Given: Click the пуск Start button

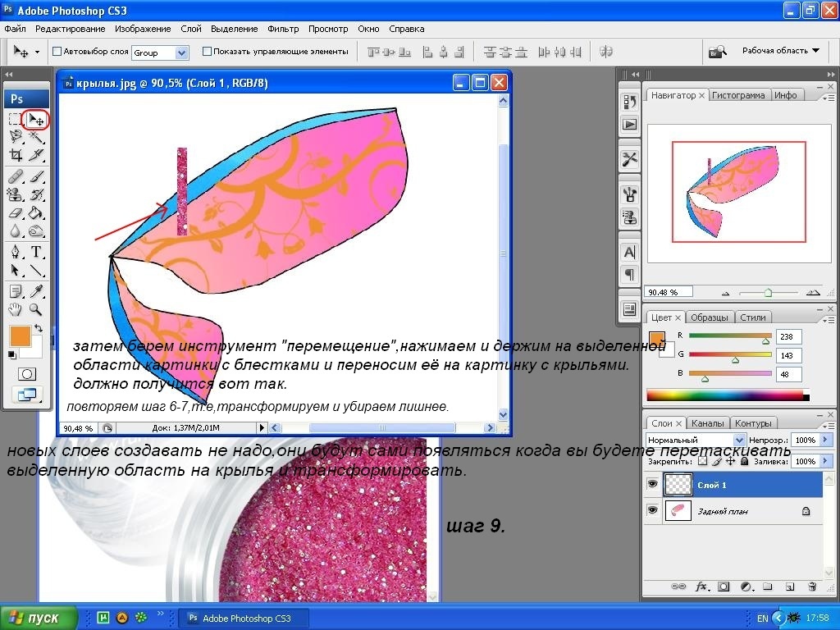Looking at the screenshot, I should point(39,618).
